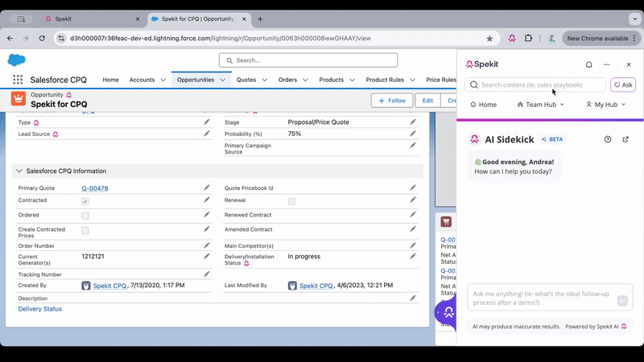Expand the Product Rules nav dropdown

point(412,80)
